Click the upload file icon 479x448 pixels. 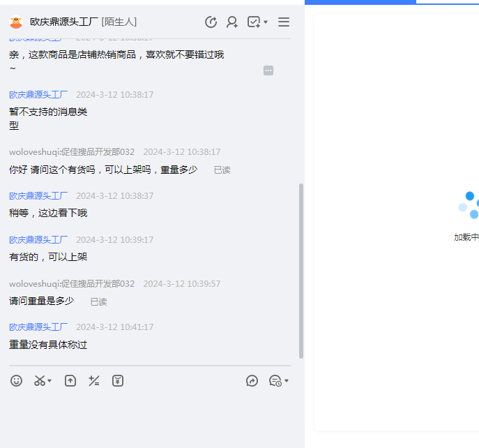click(70, 381)
